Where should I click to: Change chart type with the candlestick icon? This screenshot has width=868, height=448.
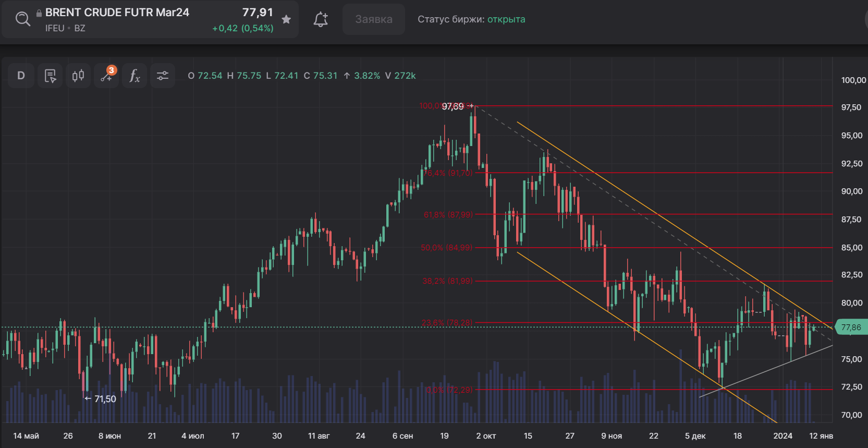78,76
